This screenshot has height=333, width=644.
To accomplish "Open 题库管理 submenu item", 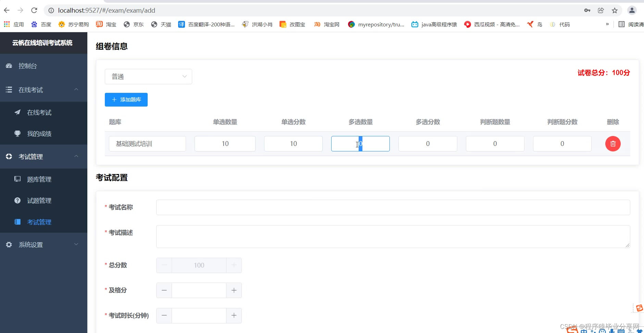I will (44, 179).
